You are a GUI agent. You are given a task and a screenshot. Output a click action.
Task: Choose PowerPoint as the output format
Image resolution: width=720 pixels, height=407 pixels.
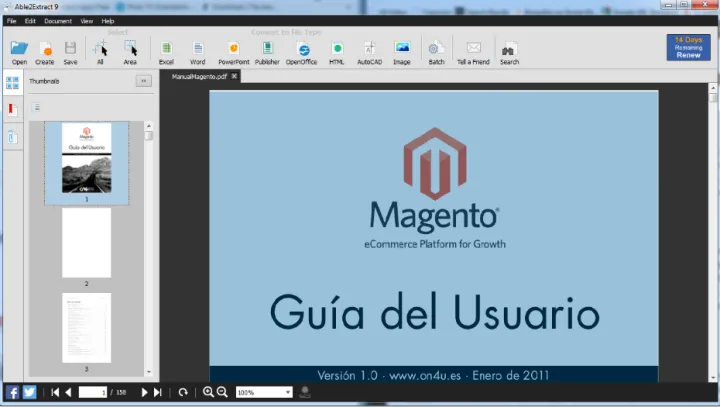[233, 51]
